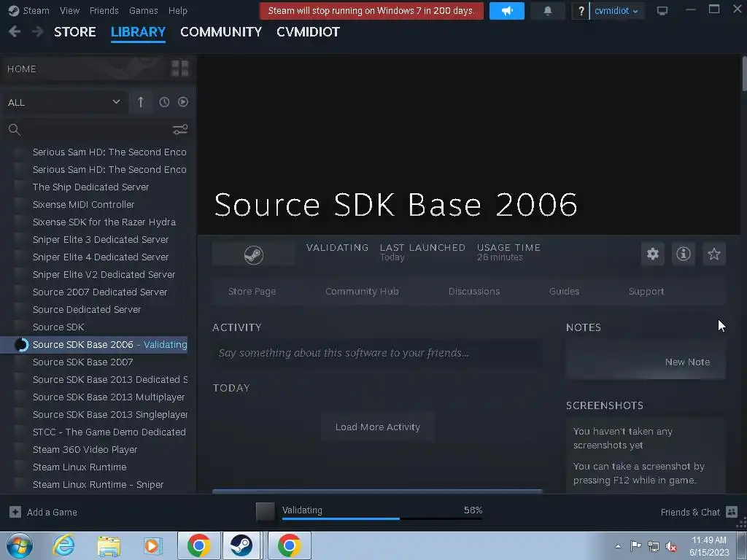Image resolution: width=747 pixels, height=560 pixels.
Task: Open the Support link
Action: pyautogui.click(x=646, y=292)
